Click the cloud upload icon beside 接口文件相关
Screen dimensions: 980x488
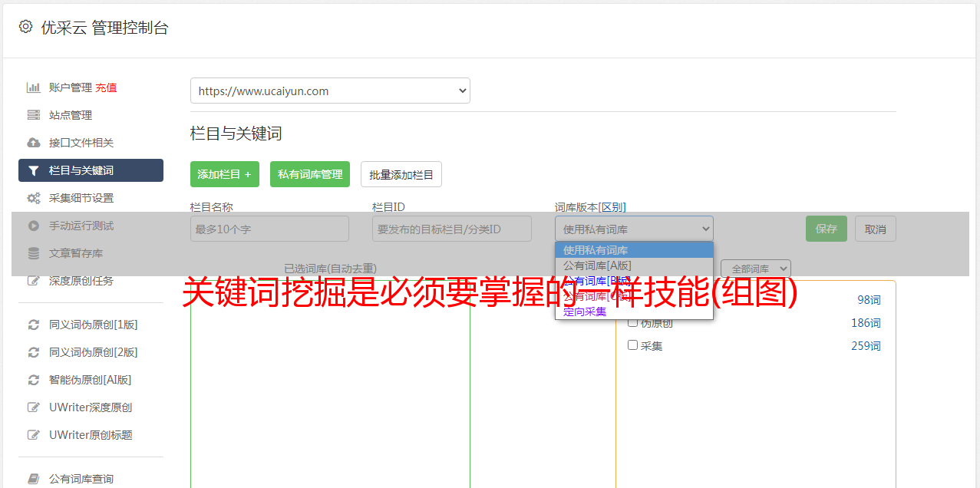pos(33,143)
